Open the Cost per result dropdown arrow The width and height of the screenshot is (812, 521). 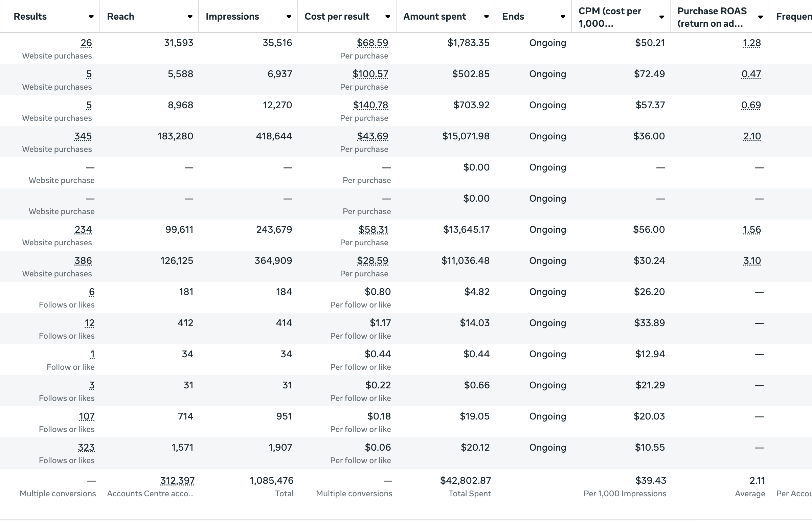point(387,17)
